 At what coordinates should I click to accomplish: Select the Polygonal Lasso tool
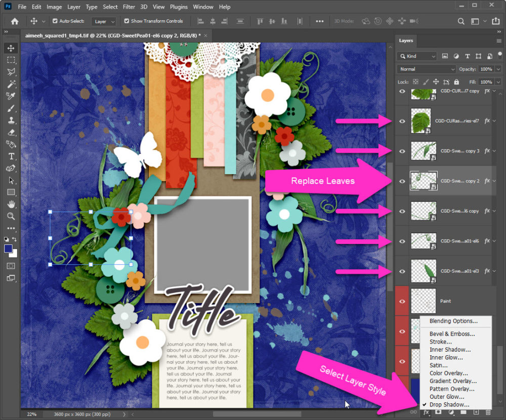click(x=11, y=72)
